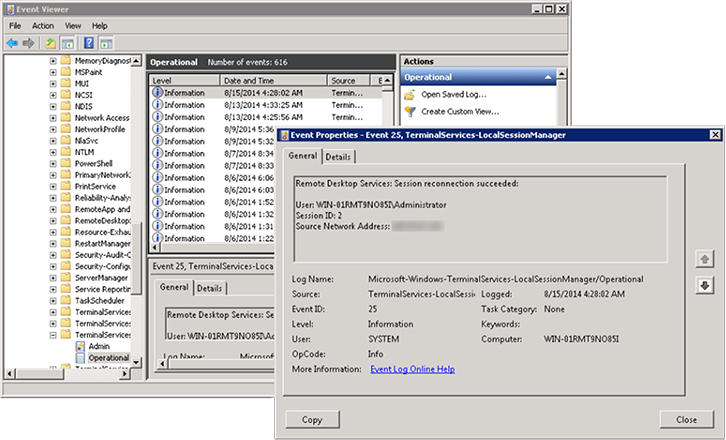Click the Close button in Event Properties
This screenshot has height=440, width=726.
point(686,419)
